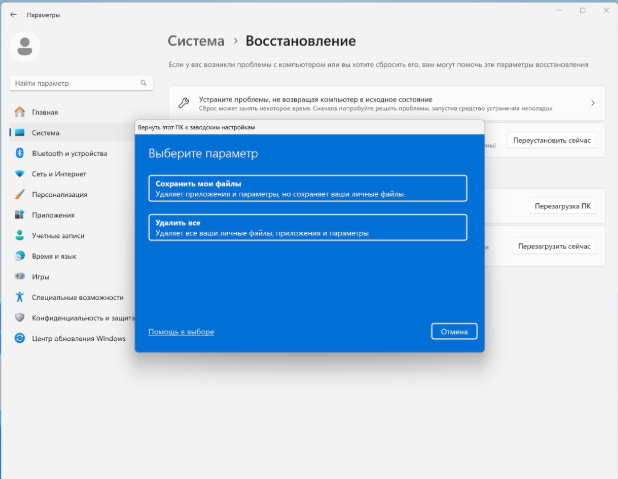Click the wrench troubleshoot icon
Viewport: 618px width, 479px height.
coord(183,103)
